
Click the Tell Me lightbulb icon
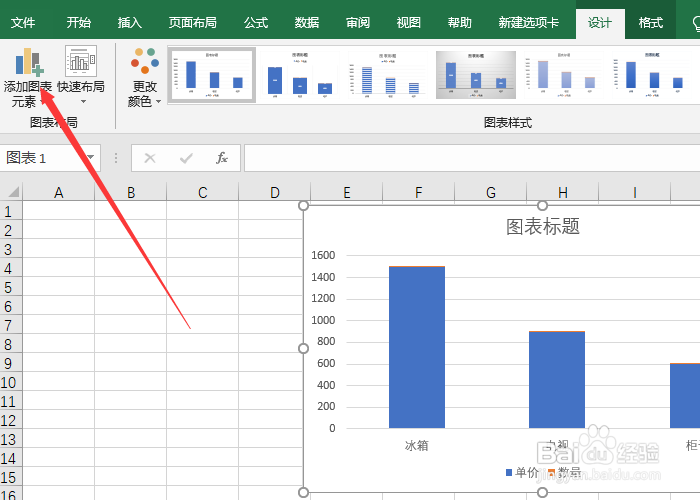(696, 23)
